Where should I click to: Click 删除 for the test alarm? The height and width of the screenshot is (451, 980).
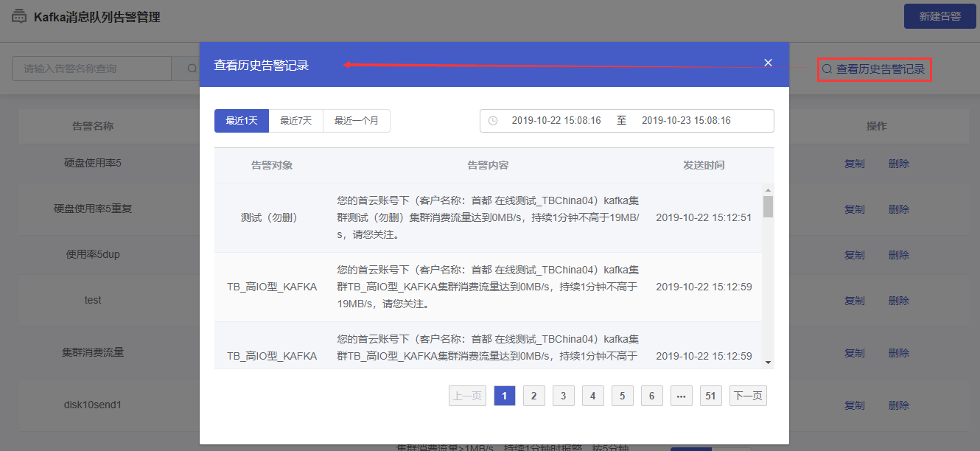pos(899,301)
